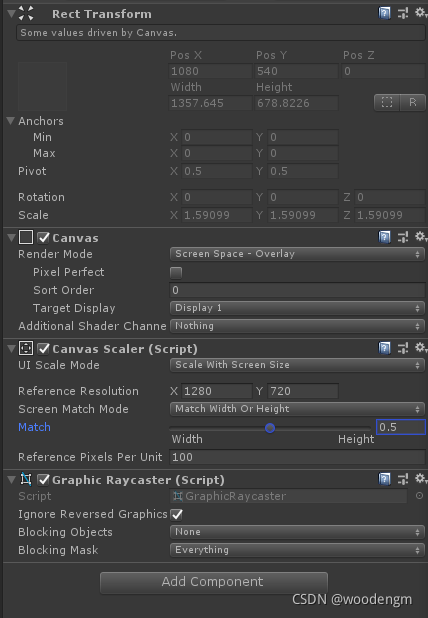Open Graphic Raycaster gear settings menu
This screenshot has height=618, width=428.
click(421, 478)
